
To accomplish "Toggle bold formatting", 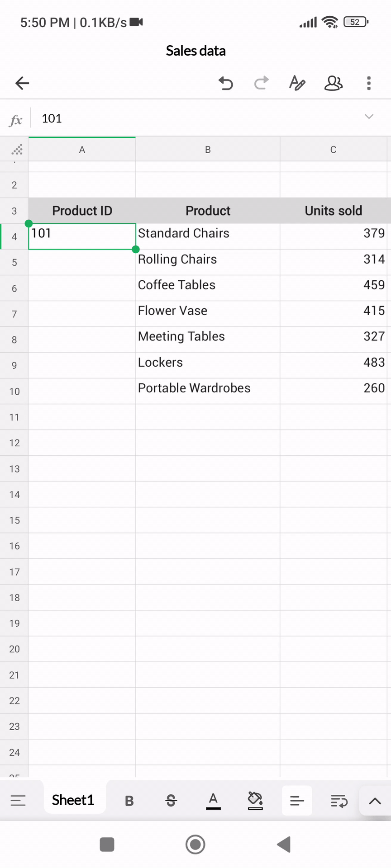I will tap(129, 801).
